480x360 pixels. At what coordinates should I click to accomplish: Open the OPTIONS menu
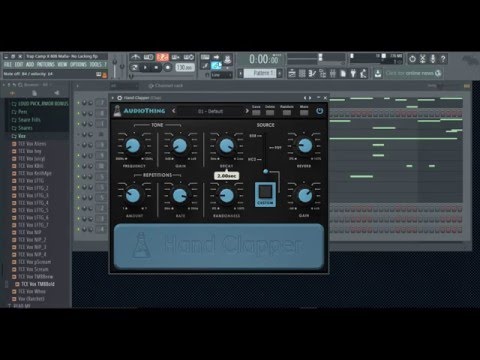[78, 64]
